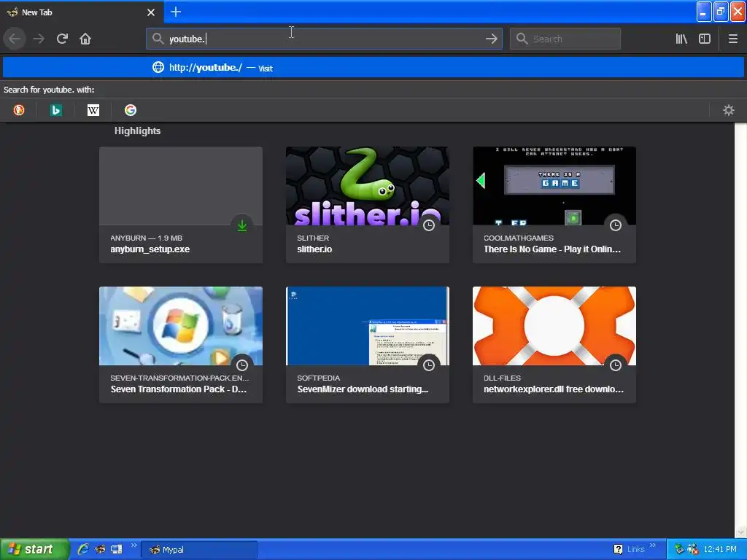Click the help icon beside Links in taskbar
Viewport: 747px width, 560px height.
point(618,550)
